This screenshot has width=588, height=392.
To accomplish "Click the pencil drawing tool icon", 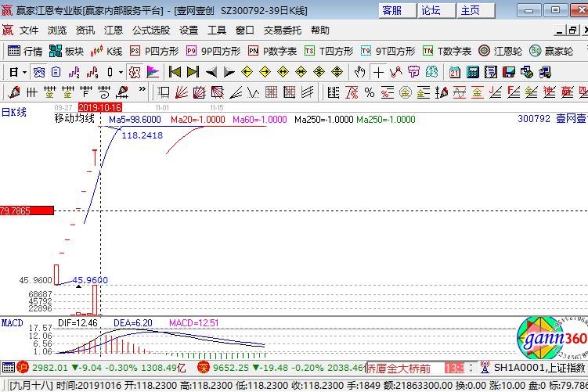I will tap(14, 92).
